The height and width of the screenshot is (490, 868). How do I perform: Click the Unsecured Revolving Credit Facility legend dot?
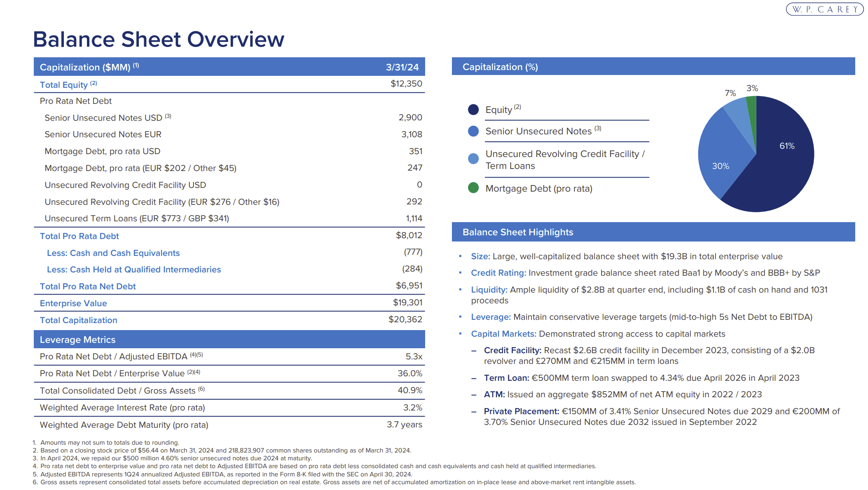(473, 159)
